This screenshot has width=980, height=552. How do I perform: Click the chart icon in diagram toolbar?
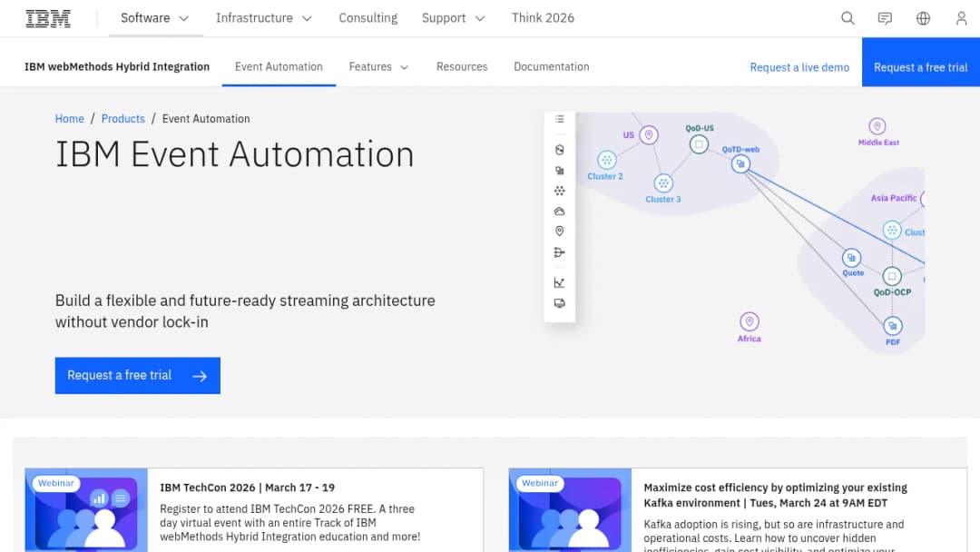click(559, 282)
